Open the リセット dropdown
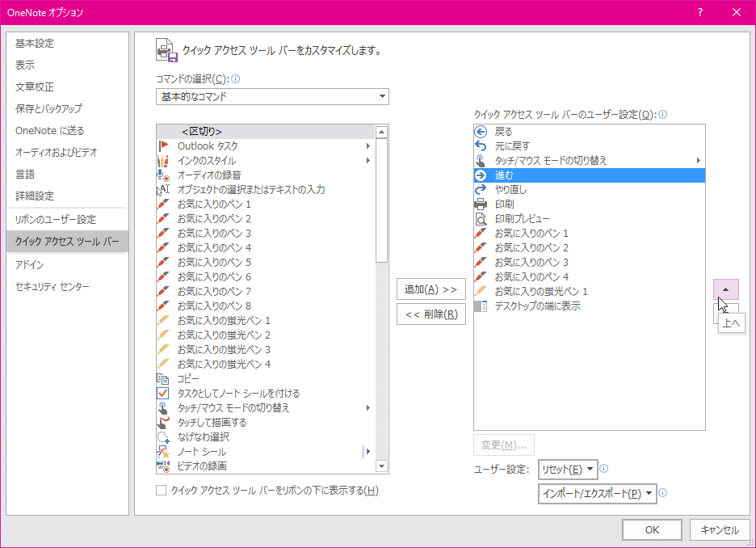 (x=568, y=469)
